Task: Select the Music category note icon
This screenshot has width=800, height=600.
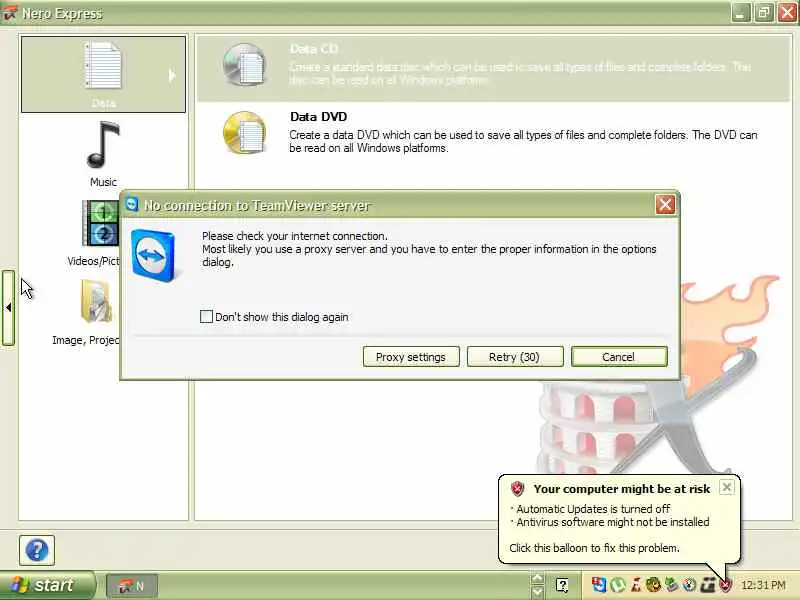Action: click(x=103, y=145)
